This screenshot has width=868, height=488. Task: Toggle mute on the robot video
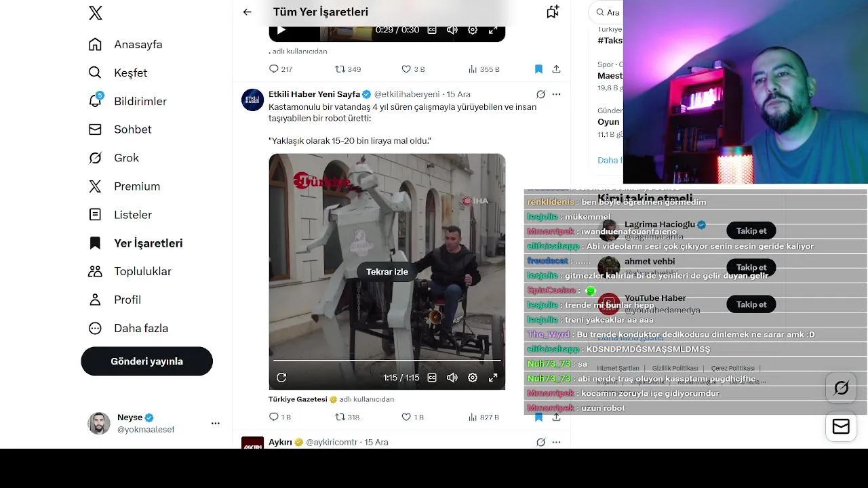452,378
